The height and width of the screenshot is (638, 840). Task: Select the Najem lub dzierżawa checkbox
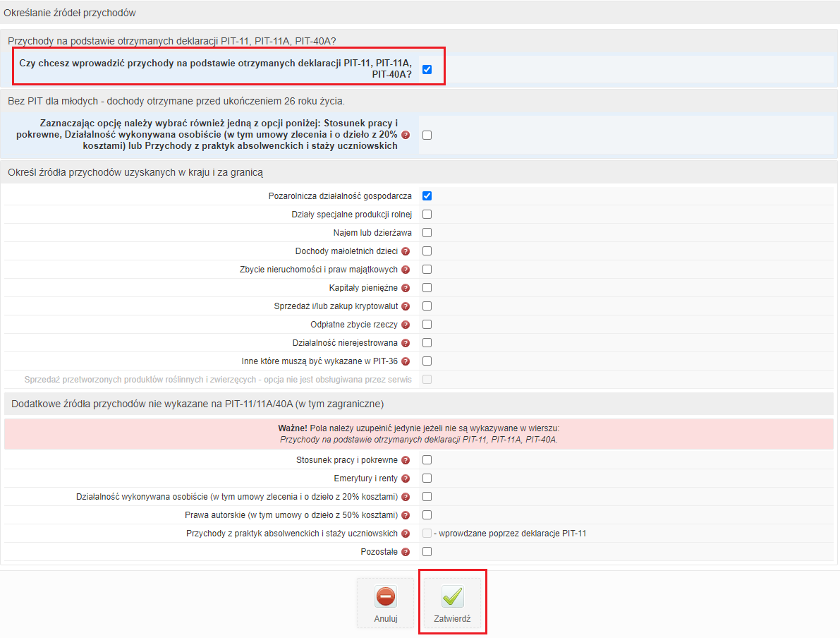[427, 233]
